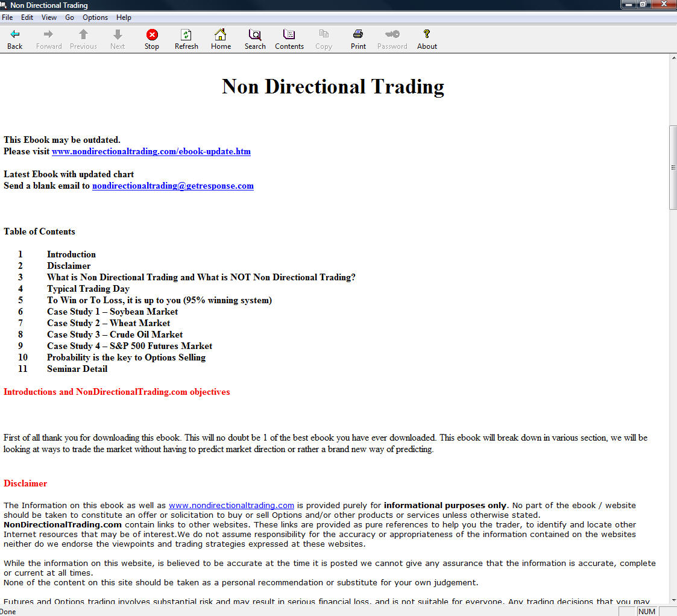
Task: Minimize the Non Directional Trading window
Action: pos(629,4)
